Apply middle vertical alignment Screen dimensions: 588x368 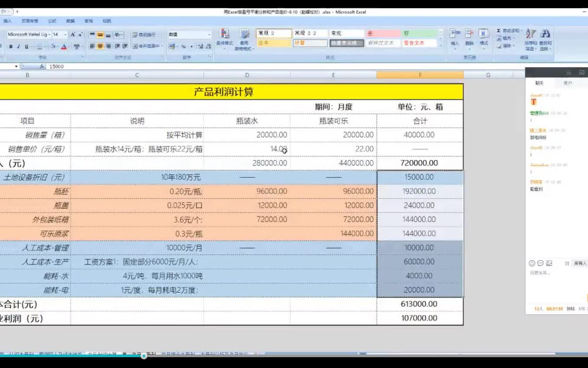tap(100, 35)
